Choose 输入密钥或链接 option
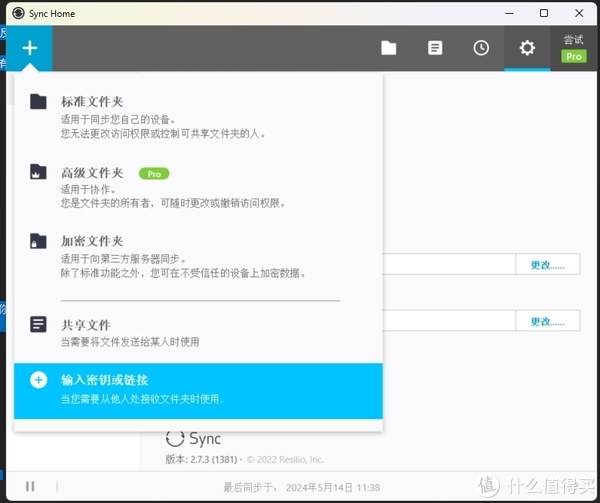 (198, 391)
